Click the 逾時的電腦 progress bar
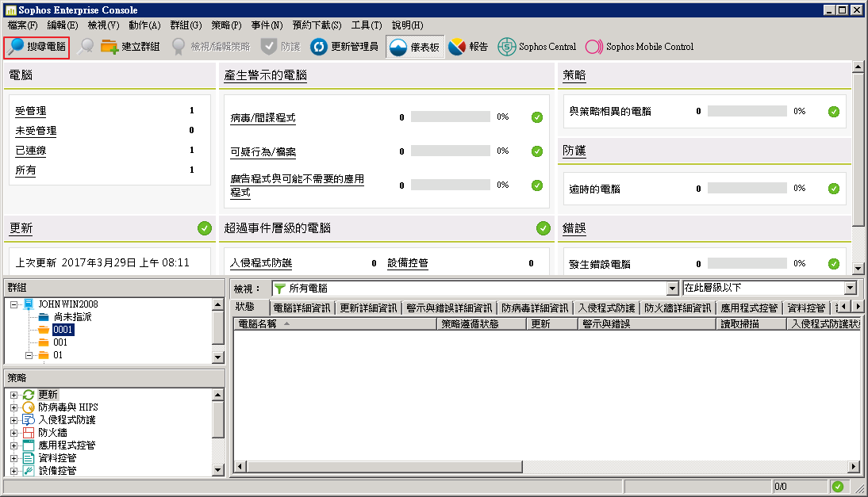Screen dimensions: 868x497 pyautogui.click(x=747, y=188)
